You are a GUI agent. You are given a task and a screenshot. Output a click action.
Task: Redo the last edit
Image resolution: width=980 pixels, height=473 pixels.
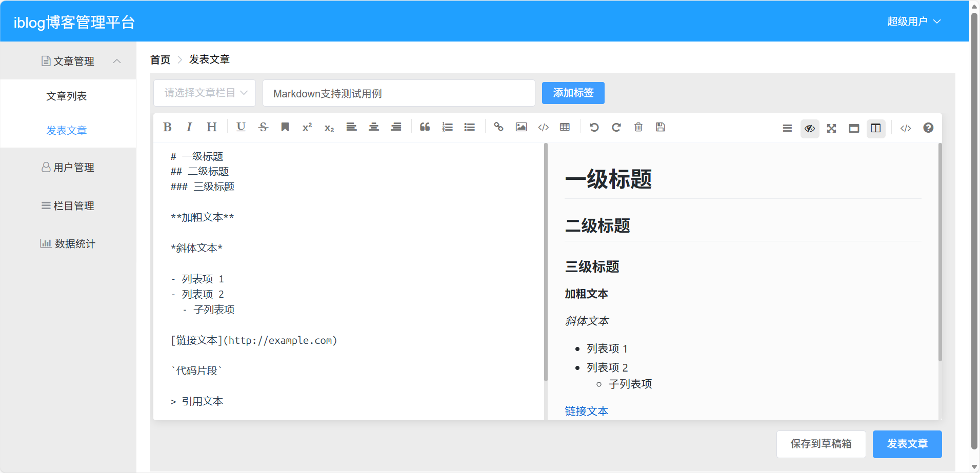(616, 127)
